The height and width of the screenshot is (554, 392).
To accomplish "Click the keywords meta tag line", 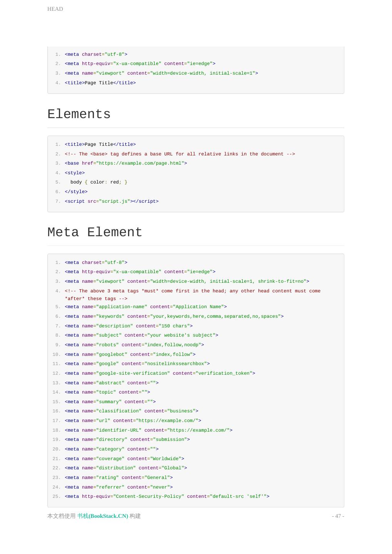I will [x=174, y=316].
